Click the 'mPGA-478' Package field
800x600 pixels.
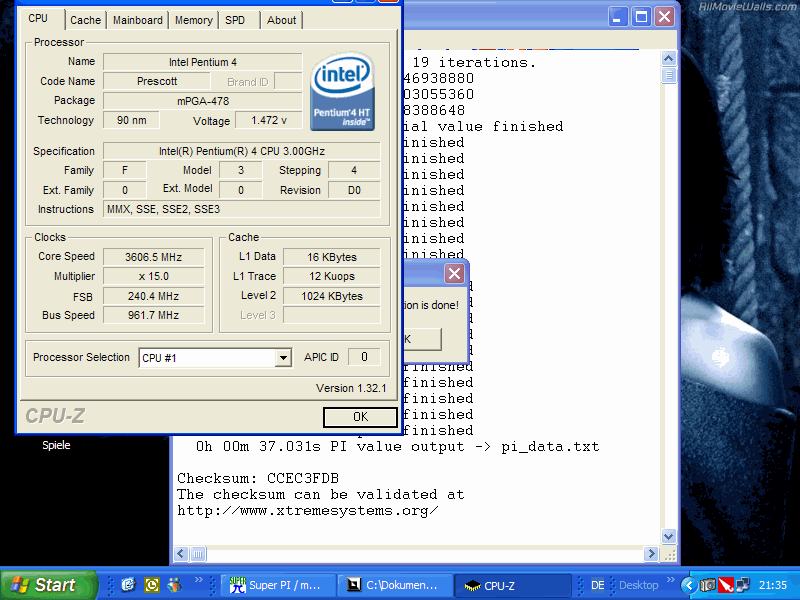point(203,101)
